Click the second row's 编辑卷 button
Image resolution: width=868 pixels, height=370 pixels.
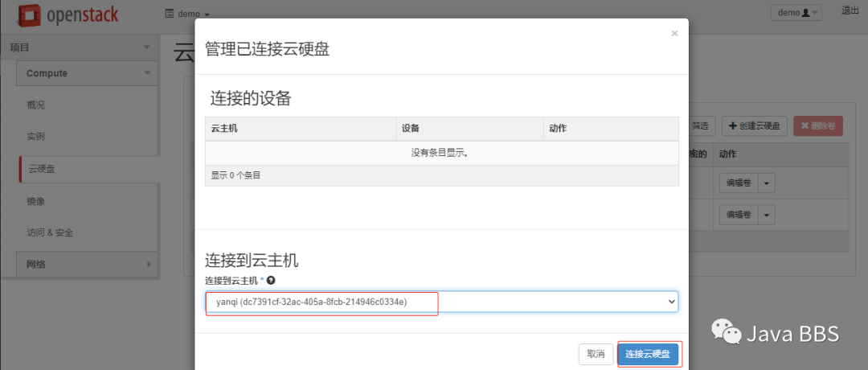[739, 214]
